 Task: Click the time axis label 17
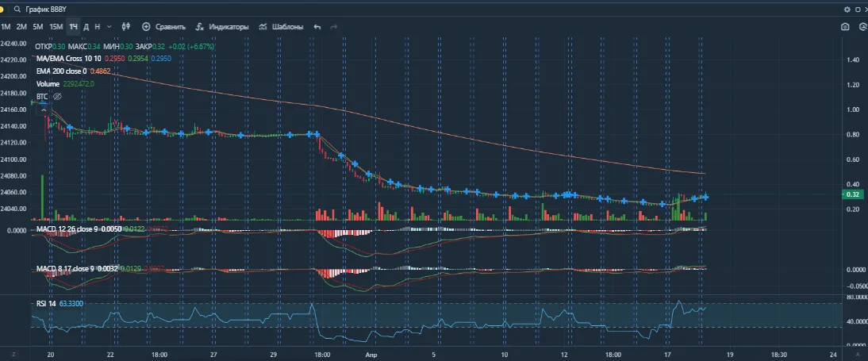[667, 354]
